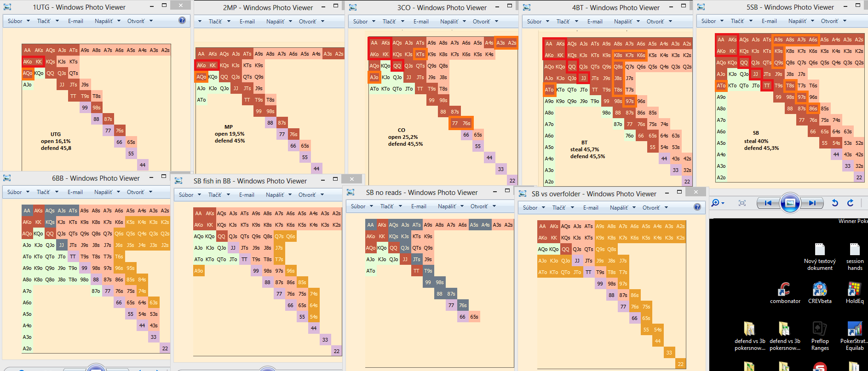Open Súbor dropdown in SB vs overfolder window
The image size is (868, 371).
(534, 207)
